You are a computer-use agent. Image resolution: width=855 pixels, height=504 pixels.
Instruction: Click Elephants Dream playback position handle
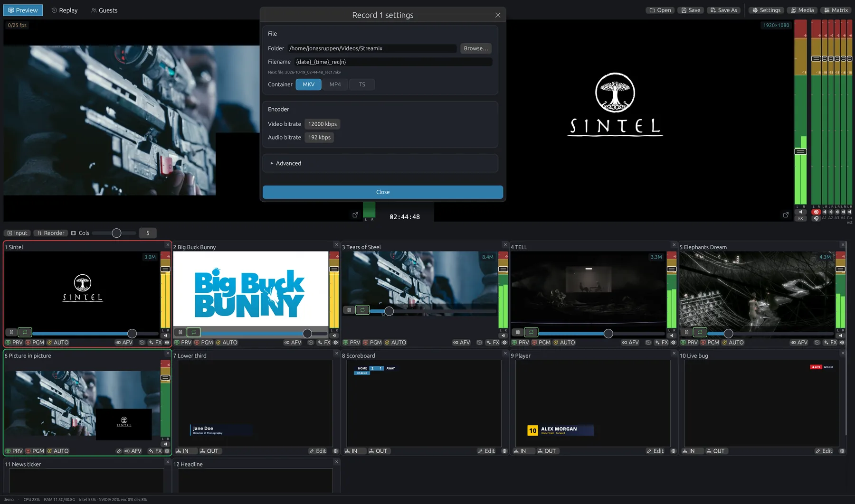click(728, 334)
